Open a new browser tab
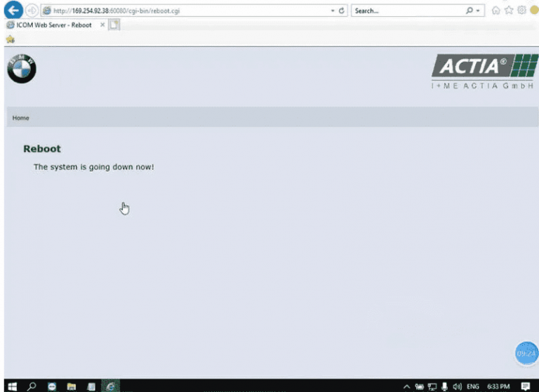This screenshot has width=539, height=392. (114, 25)
